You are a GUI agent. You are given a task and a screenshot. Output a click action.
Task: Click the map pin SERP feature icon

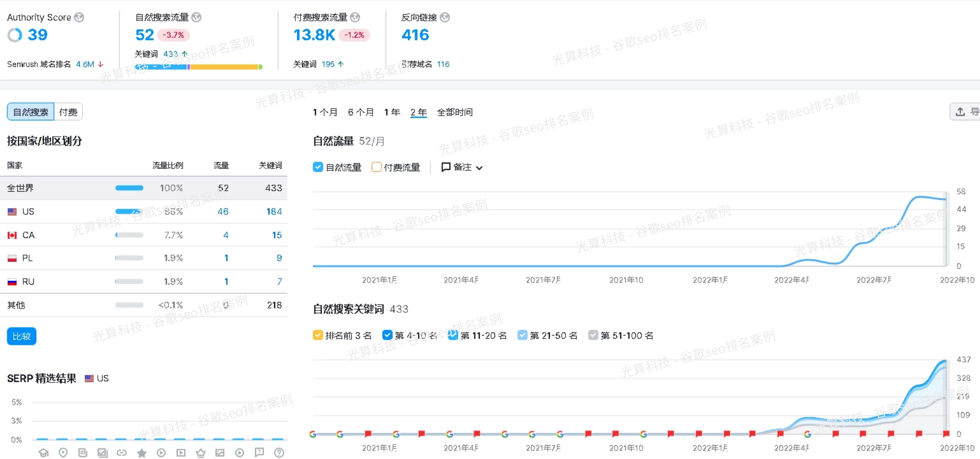pos(63,452)
